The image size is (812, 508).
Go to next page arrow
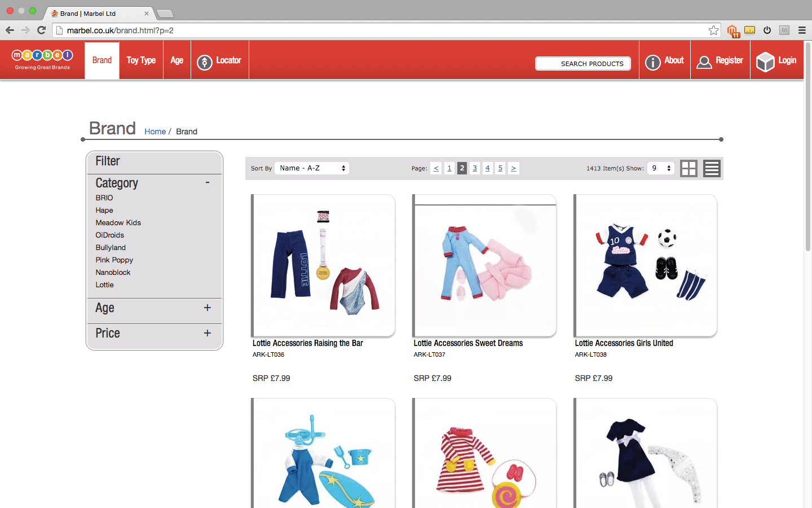(x=513, y=168)
